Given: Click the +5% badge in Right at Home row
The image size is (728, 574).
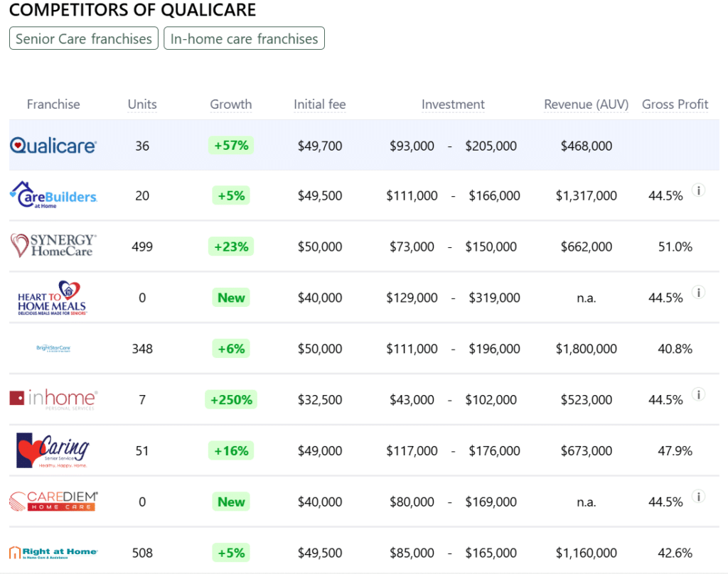Looking at the screenshot, I should [231, 553].
